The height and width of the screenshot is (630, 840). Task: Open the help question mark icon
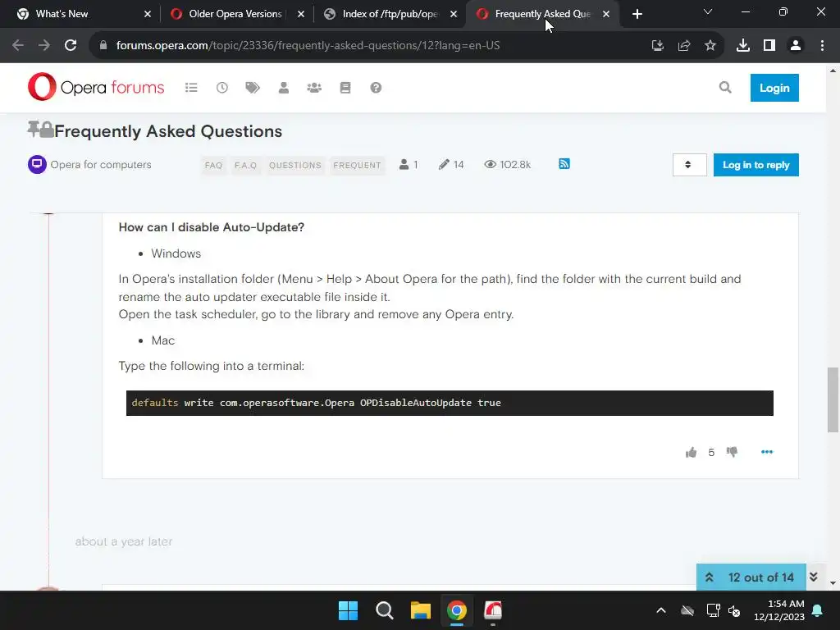coord(376,87)
